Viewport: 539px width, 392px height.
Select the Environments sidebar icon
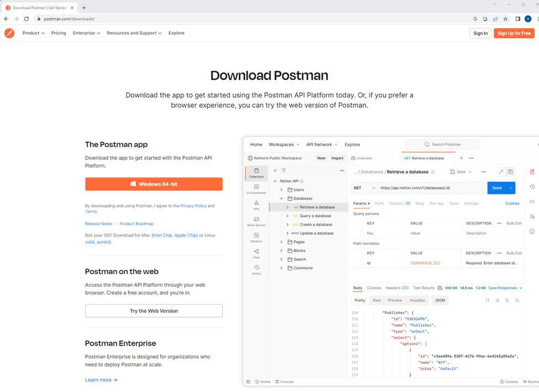coord(257,190)
